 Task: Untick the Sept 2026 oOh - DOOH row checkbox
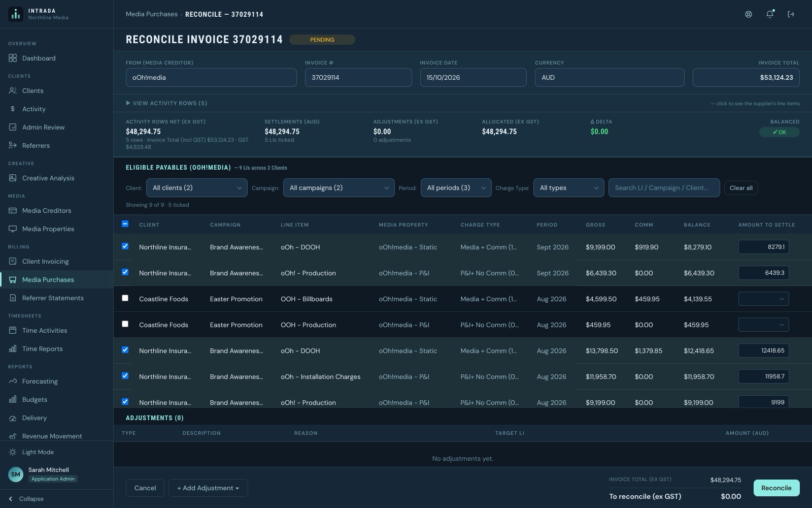coord(125,246)
